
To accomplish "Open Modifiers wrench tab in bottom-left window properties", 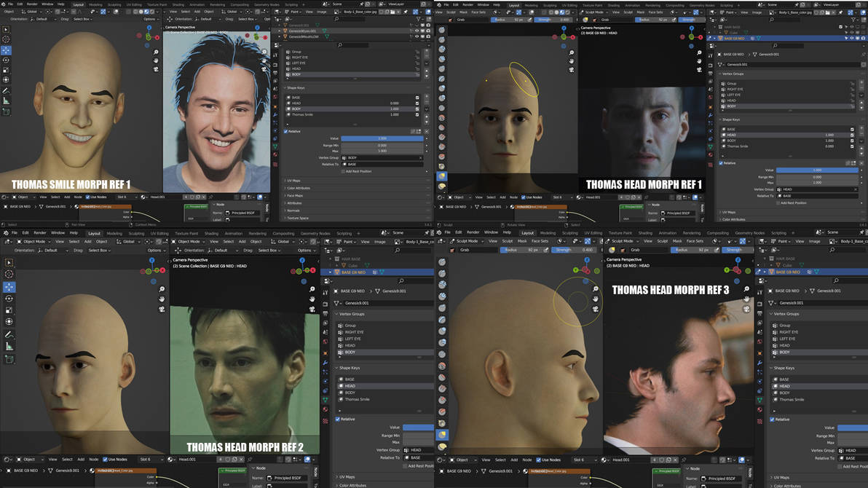I will [x=325, y=362].
